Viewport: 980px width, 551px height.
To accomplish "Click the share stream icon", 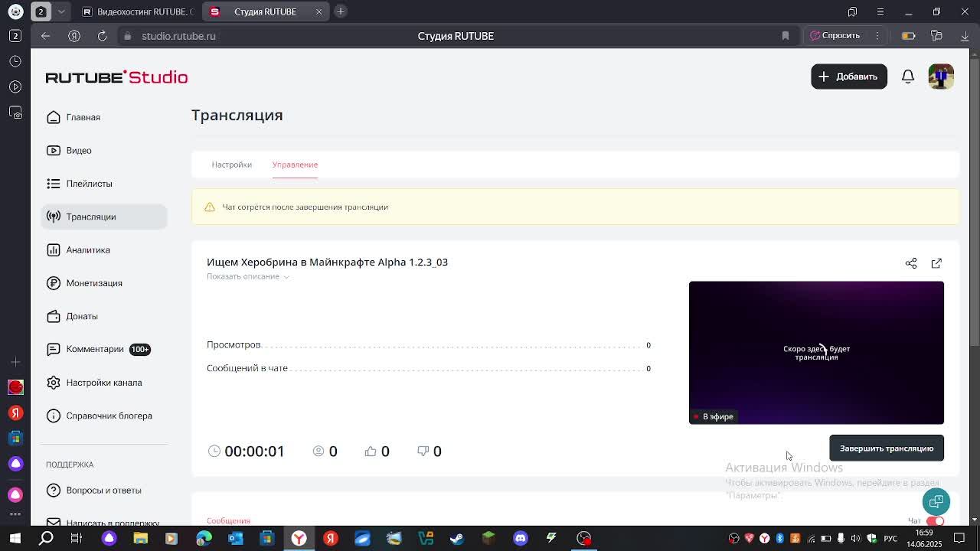I will [911, 263].
